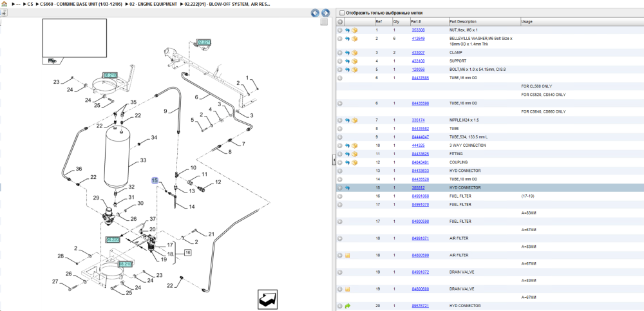Click plus icon for part 353308
The width and height of the screenshot is (644, 311).
340,30
